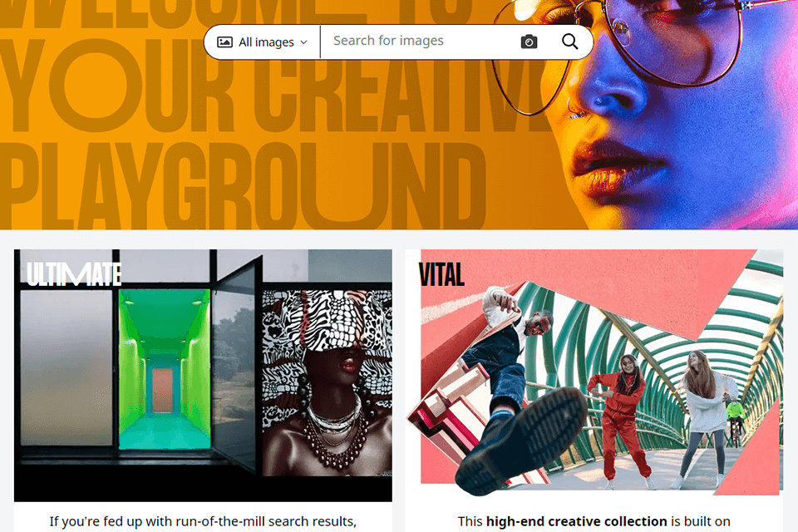Open the woman in patterned hat photo

[328, 383]
